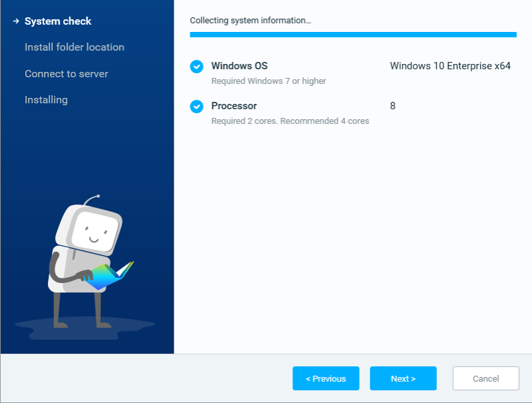Click 'Required 2 cores. Recommended 4 cores' text
This screenshot has width=532, height=403.
click(290, 121)
